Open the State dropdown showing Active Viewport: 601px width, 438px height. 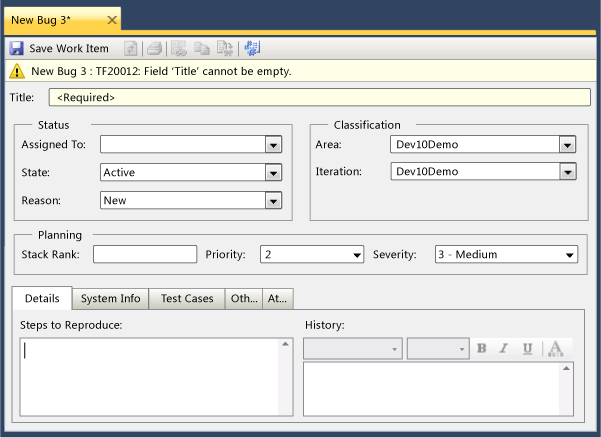point(273,173)
